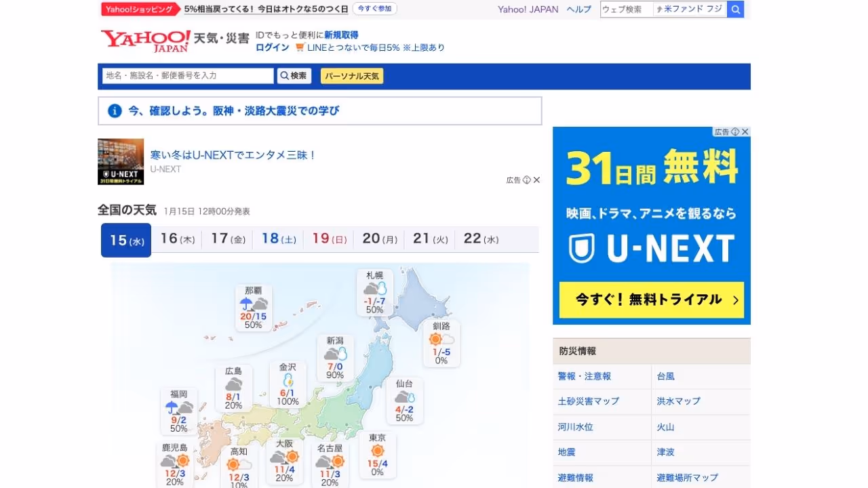Close the blue U-NEXT banner ad
The image size is (868, 488).
(745, 131)
